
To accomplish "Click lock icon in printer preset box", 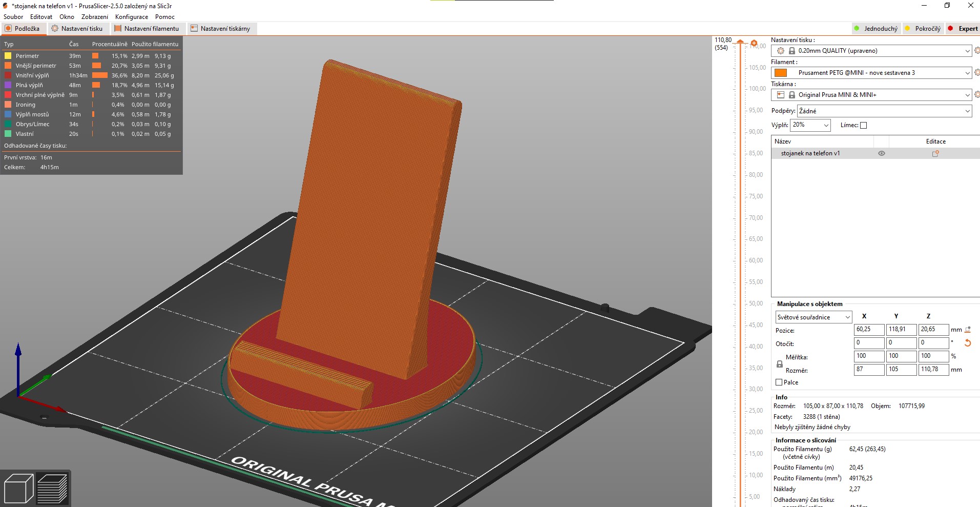I will [x=792, y=95].
